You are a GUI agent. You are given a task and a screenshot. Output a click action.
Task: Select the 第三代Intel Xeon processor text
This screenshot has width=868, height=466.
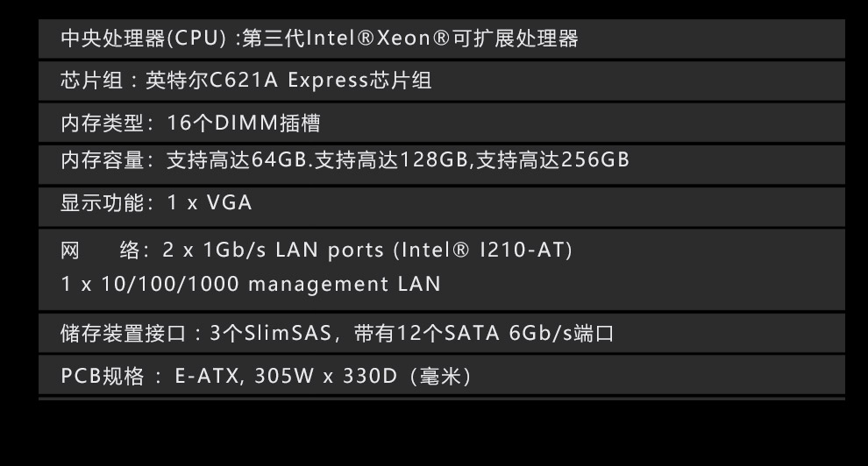(x=410, y=39)
